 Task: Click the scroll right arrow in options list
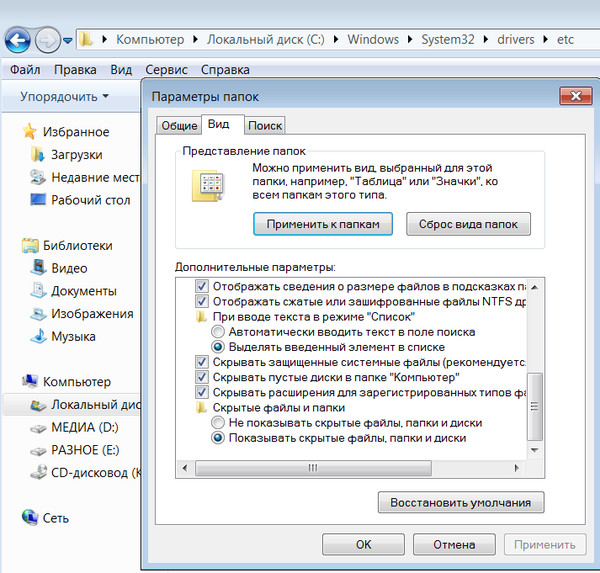click(517, 468)
